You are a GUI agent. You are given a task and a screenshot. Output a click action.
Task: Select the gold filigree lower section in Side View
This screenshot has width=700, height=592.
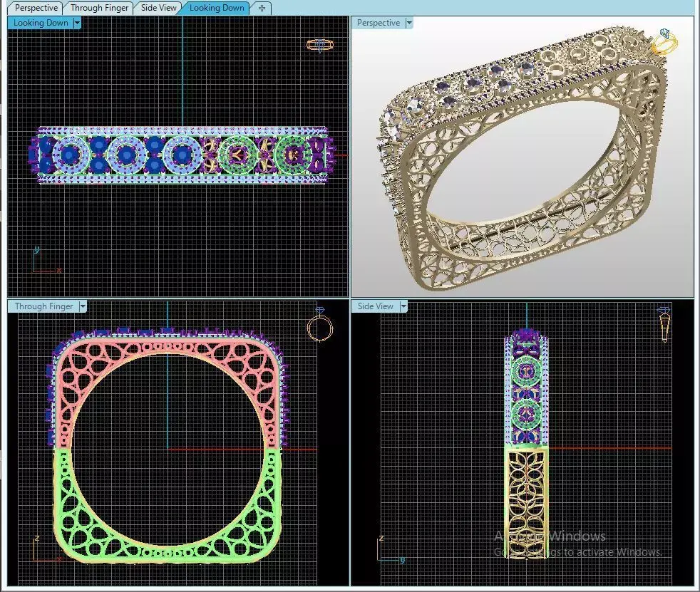click(x=526, y=504)
